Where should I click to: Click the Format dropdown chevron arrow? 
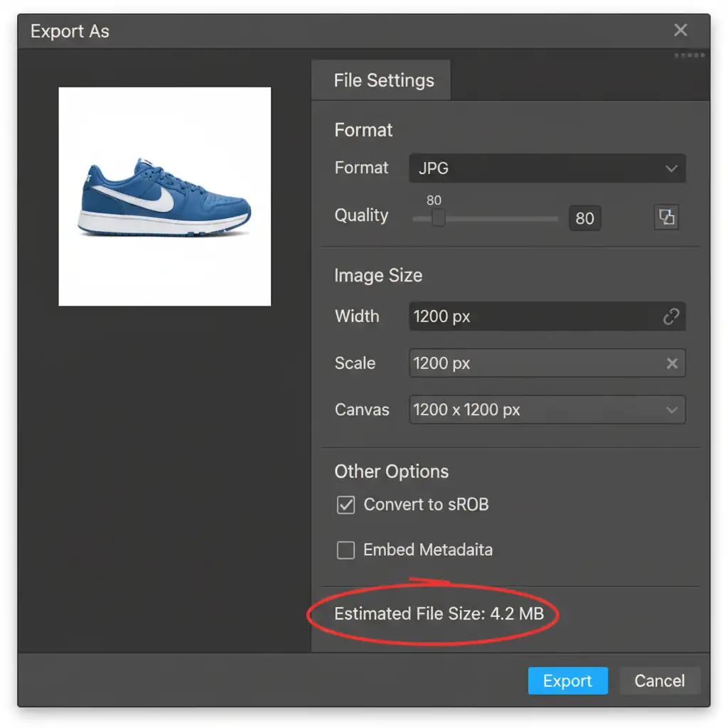tap(671, 168)
